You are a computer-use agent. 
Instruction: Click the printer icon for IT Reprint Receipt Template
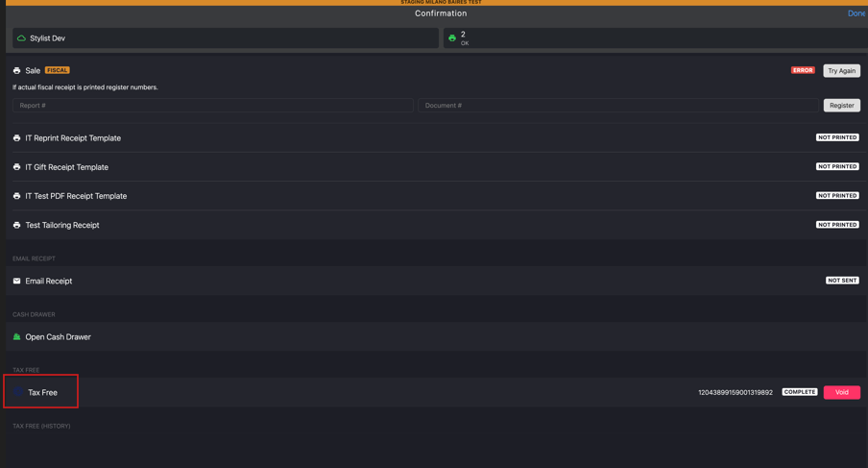(16, 138)
